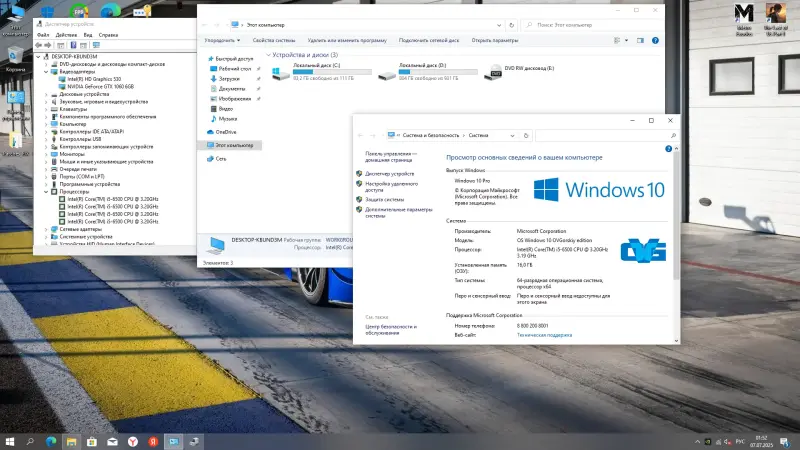Screen dimensions: 800x450
Task: Open the Техническая поддержка website link
Action: pyautogui.click(x=544, y=335)
